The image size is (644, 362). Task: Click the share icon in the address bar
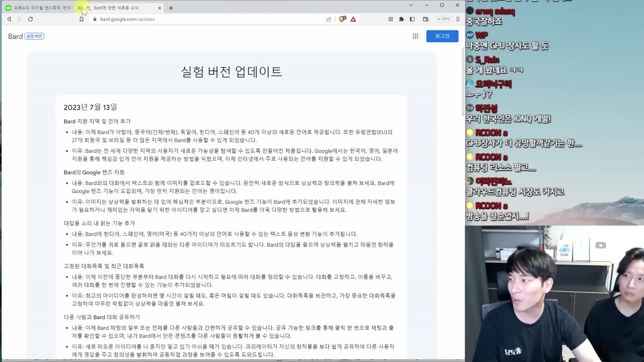click(329, 19)
